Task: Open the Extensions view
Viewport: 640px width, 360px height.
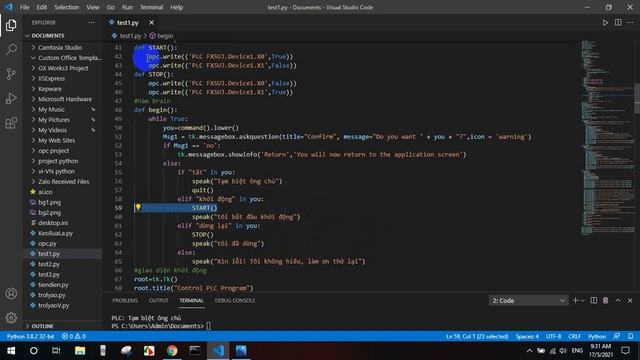Action: (11, 122)
